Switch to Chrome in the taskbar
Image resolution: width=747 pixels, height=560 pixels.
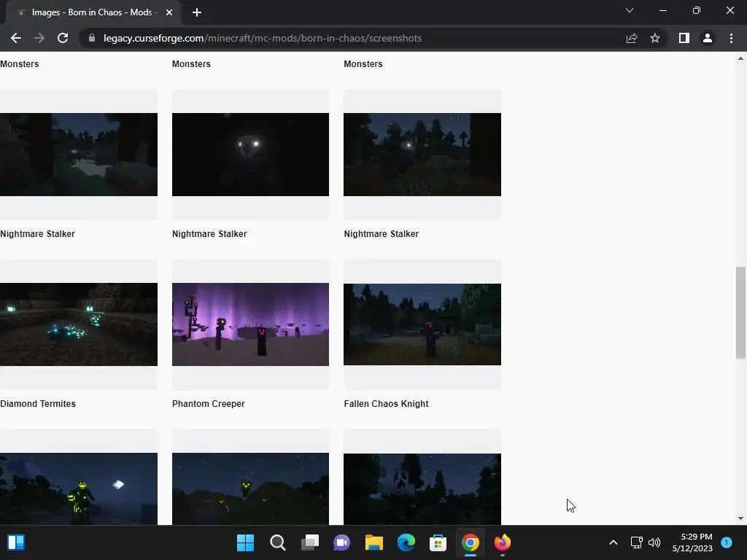coord(471,542)
